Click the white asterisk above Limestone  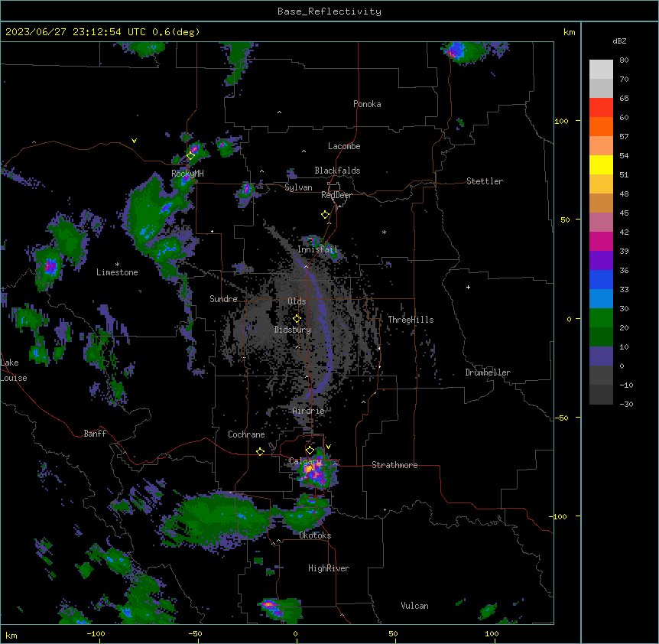click(117, 265)
